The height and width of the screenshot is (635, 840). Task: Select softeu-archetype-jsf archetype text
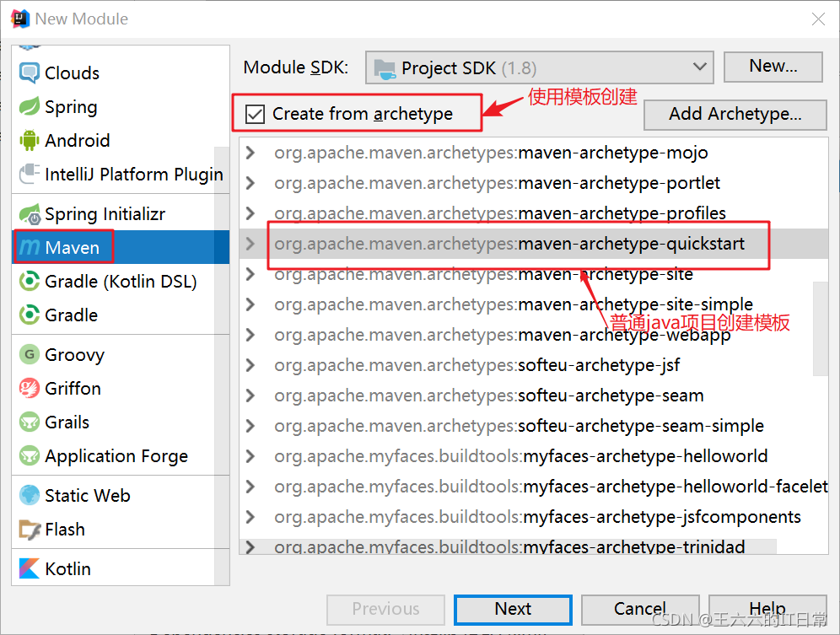coord(477,365)
